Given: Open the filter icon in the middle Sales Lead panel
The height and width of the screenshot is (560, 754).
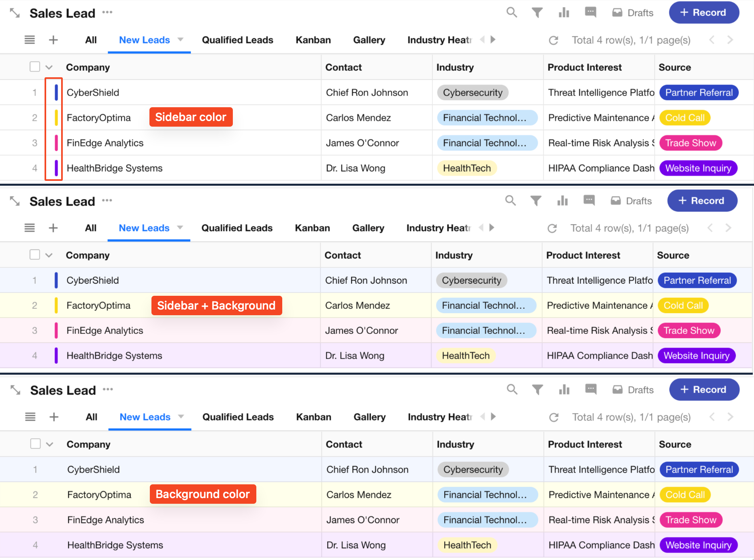Looking at the screenshot, I should 536,201.
